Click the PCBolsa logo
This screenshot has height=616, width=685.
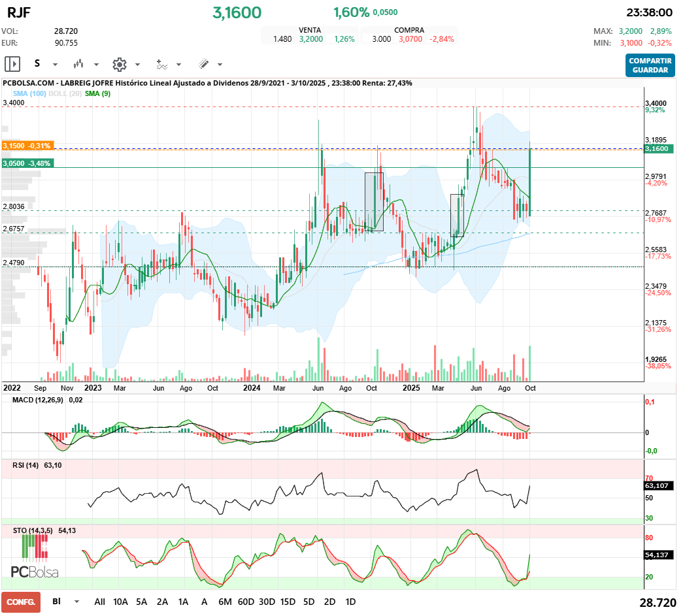tap(35, 572)
